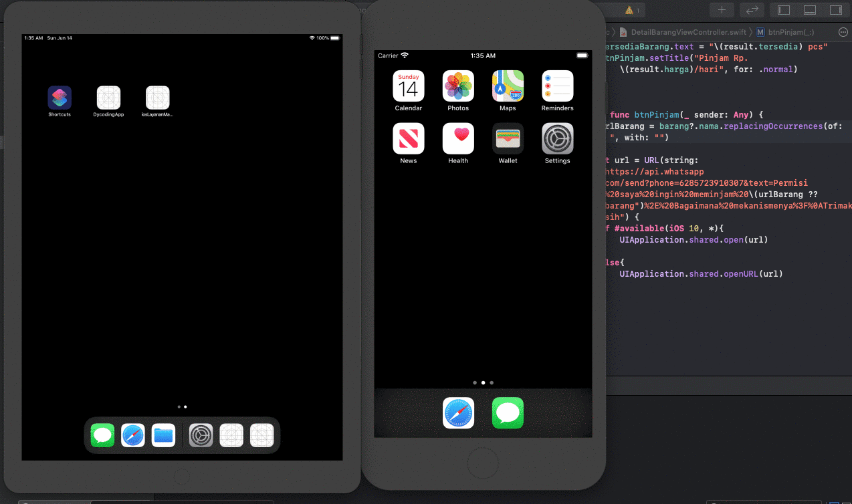This screenshot has height=504, width=852.
Task: Toggle the Xcode navigator panel
Action: point(784,10)
